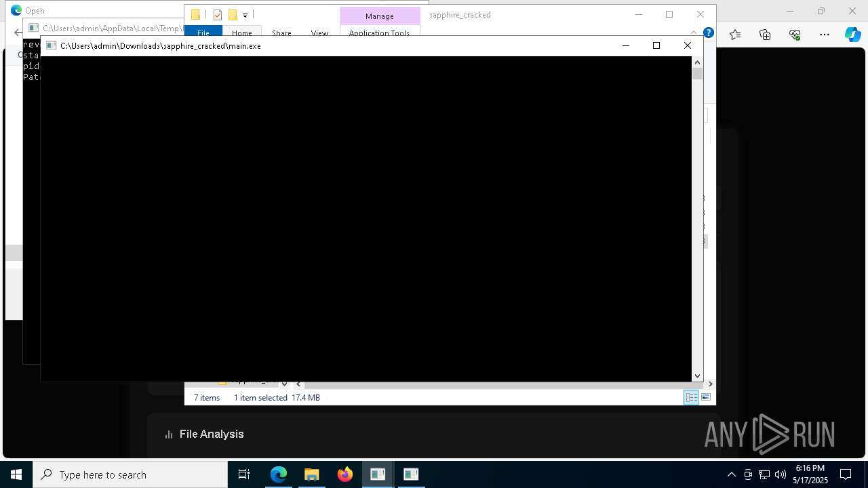
Task: Click the background Temp console window title icon
Action: pyautogui.click(x=33, y=28)
